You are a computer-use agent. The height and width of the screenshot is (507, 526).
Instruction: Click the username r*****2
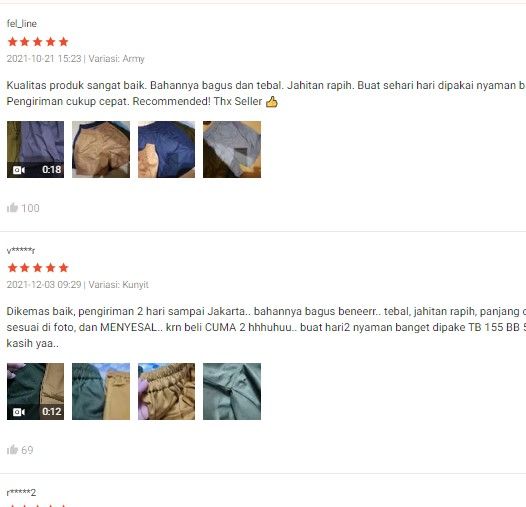click(21, 492)
